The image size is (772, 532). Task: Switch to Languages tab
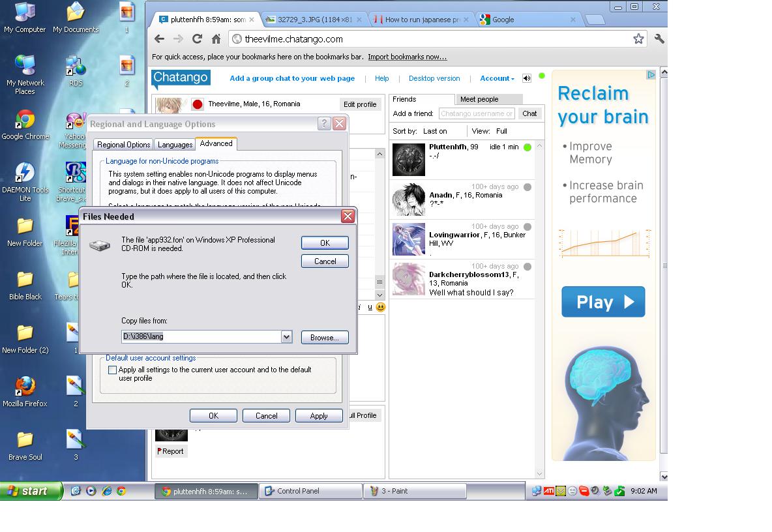[x=175, y=145]
